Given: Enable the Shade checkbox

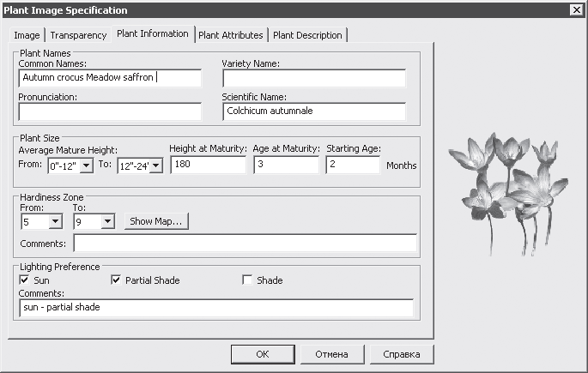Looking at the screenshot, I should (247, 280).
